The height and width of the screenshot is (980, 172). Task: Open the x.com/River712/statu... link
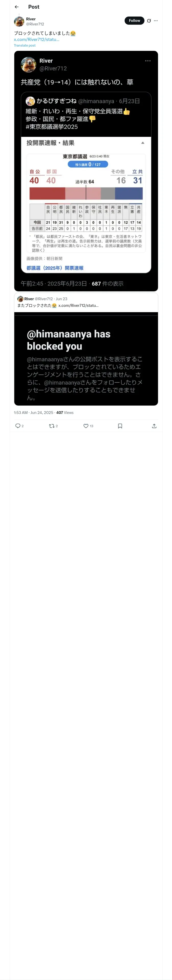point(37,39)
